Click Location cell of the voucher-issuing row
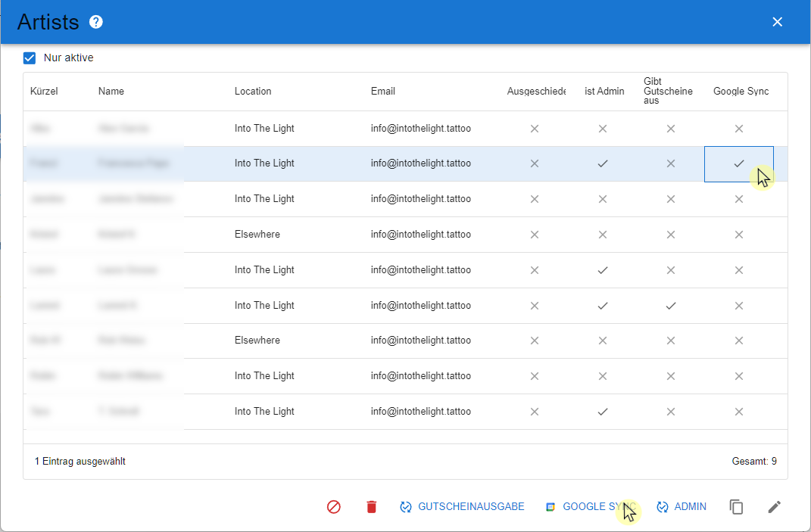Image resolution: width=811 pixels, height=532 pixels. (264, 306)
